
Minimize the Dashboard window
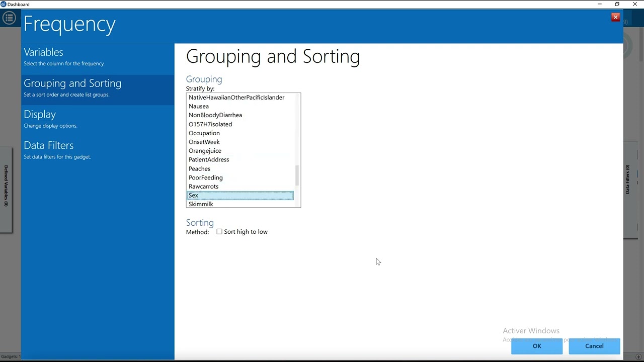point(600,4)
